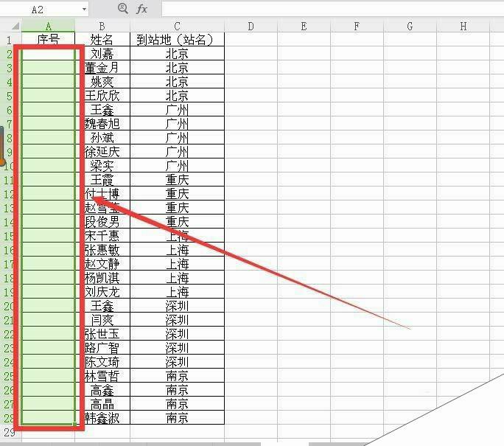The height and width of the screenshot is (446, 504).
Task: Click the cell containing 姓名
Action: pyautogui.click(x=102, y=39)
